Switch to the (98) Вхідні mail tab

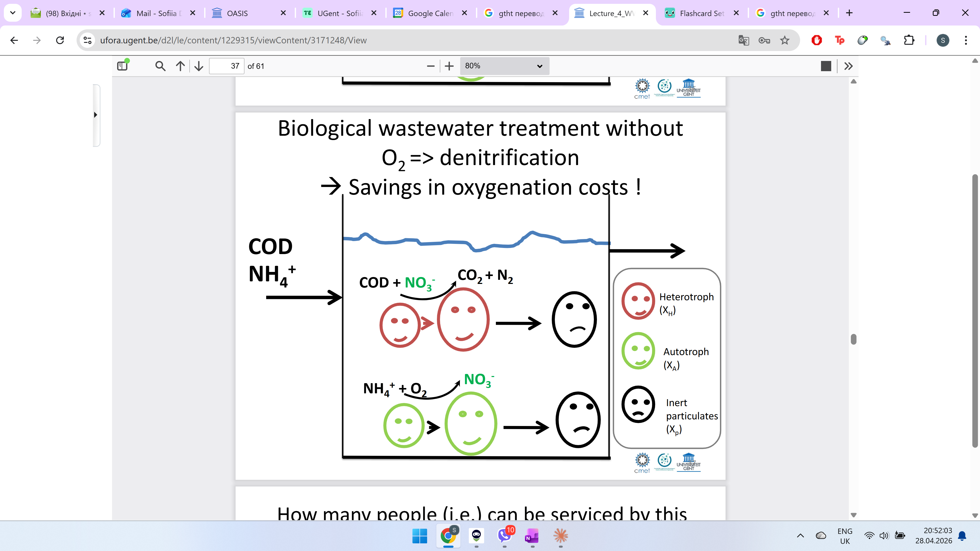[67, 13]
